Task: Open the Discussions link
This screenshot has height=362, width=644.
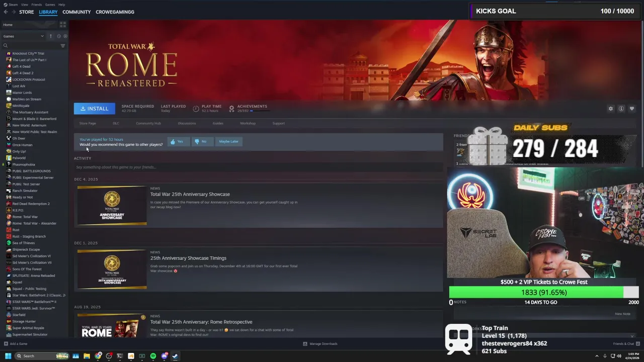Action: (187, 123)
